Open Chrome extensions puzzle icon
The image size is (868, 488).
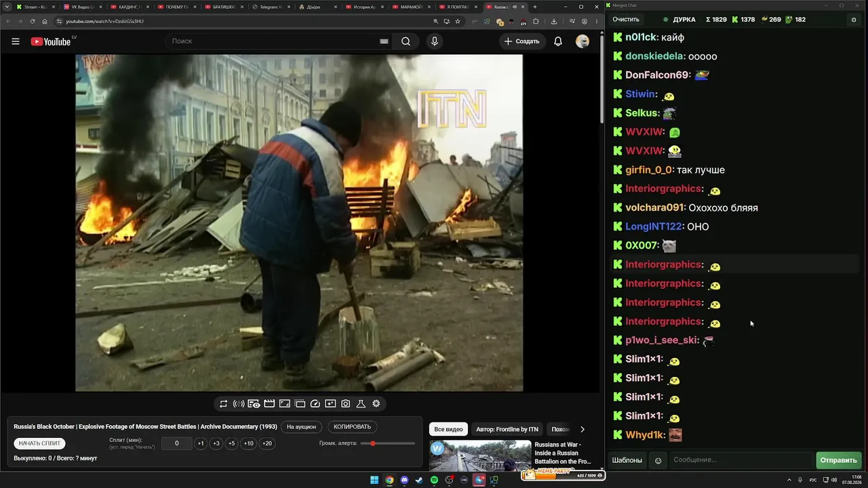pos(536,21)
